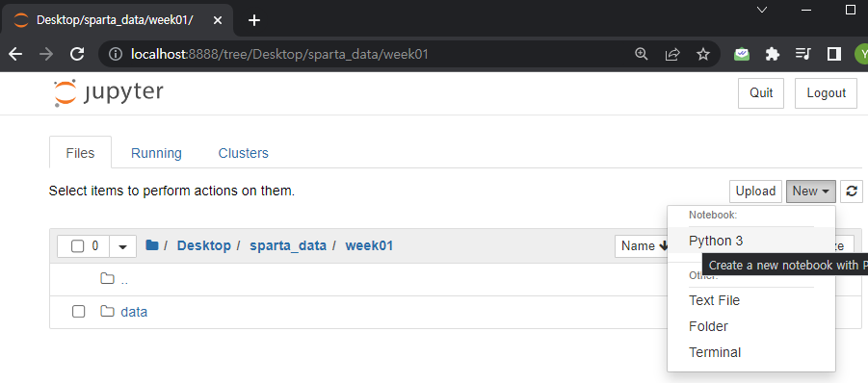Image resolution: width=868 pixels, height=383 pixels.
Task: Click the root folder icon in the breadcrumb
Action: point(151,244)
